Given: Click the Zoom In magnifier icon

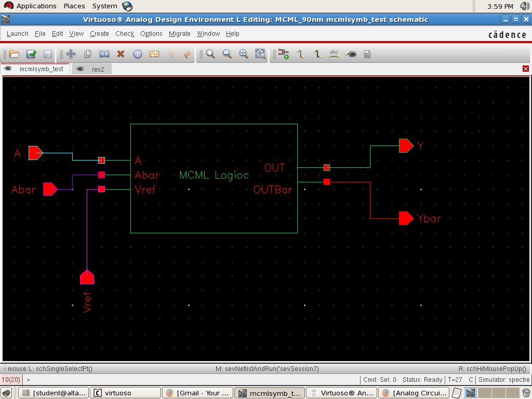Looking at the screenshot, I should click(210, 54).
